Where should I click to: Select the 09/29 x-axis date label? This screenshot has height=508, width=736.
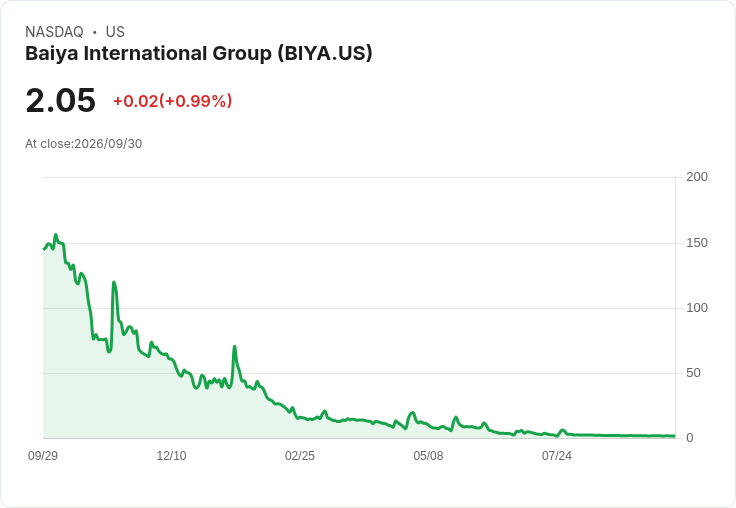43,456
